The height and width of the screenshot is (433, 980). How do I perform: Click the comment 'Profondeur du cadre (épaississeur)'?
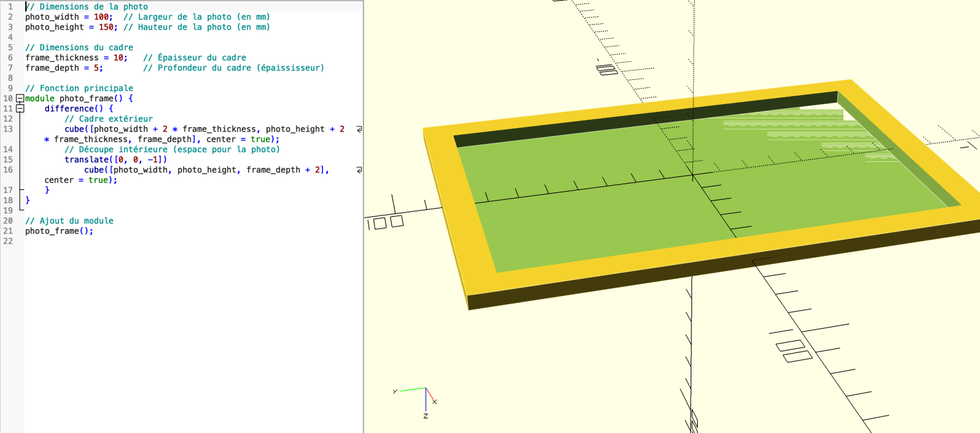coord(234,68)
